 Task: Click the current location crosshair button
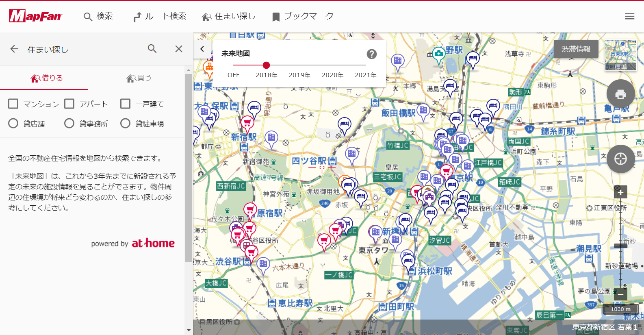pyautogui.click(x=620, y=159)
